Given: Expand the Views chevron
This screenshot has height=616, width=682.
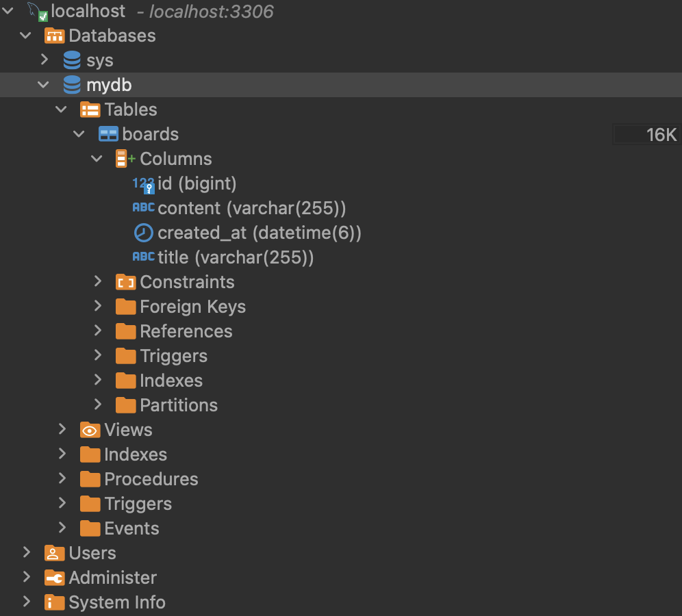Looking at the screenshot, I should coord(62,429).
